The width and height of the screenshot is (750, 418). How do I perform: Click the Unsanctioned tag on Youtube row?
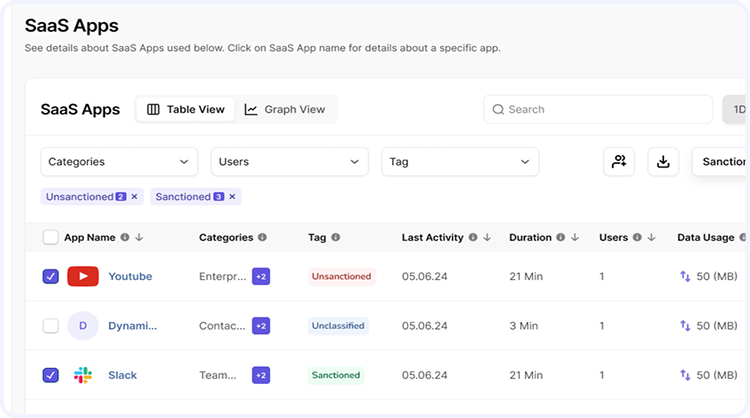pos(342,276)
